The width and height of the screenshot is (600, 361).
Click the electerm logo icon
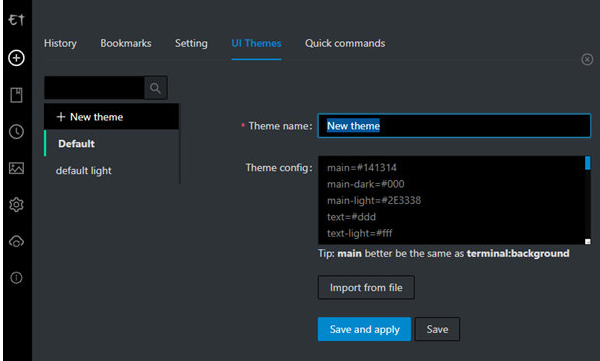coord(16,20)
